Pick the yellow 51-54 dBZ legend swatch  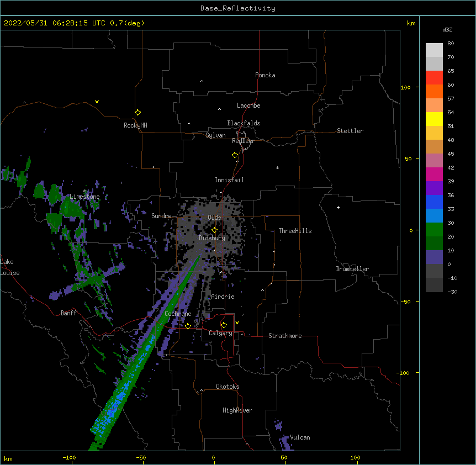434,119
